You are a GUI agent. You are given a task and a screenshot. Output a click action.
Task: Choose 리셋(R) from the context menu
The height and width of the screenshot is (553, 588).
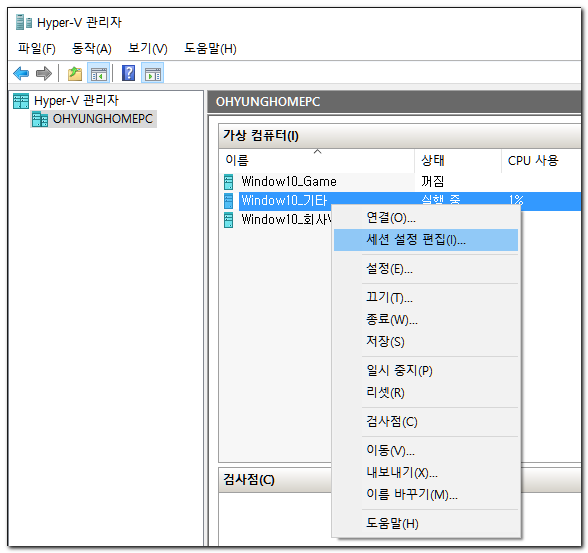tap(426, 393)
